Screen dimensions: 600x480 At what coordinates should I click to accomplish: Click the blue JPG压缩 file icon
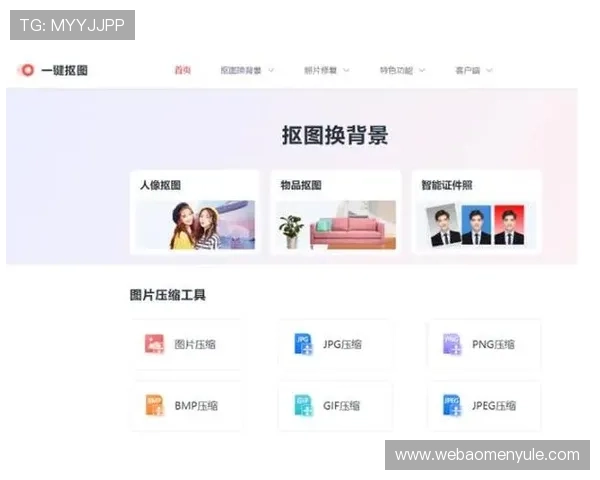click(x=303, y=344)
